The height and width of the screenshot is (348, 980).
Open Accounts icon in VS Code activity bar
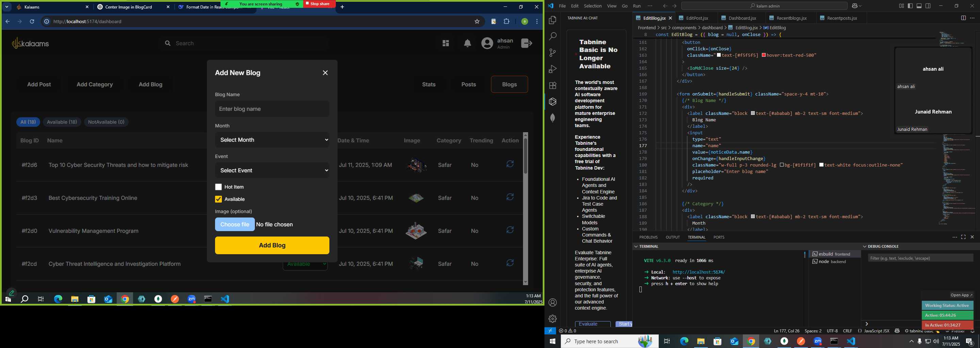552,303
